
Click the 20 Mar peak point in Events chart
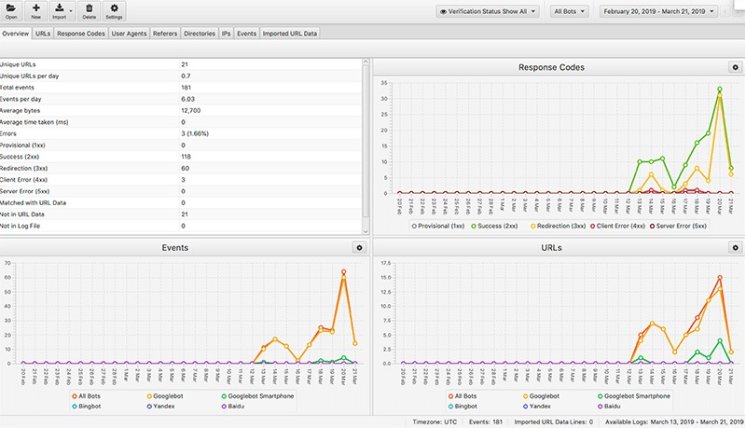coord(344,272)
